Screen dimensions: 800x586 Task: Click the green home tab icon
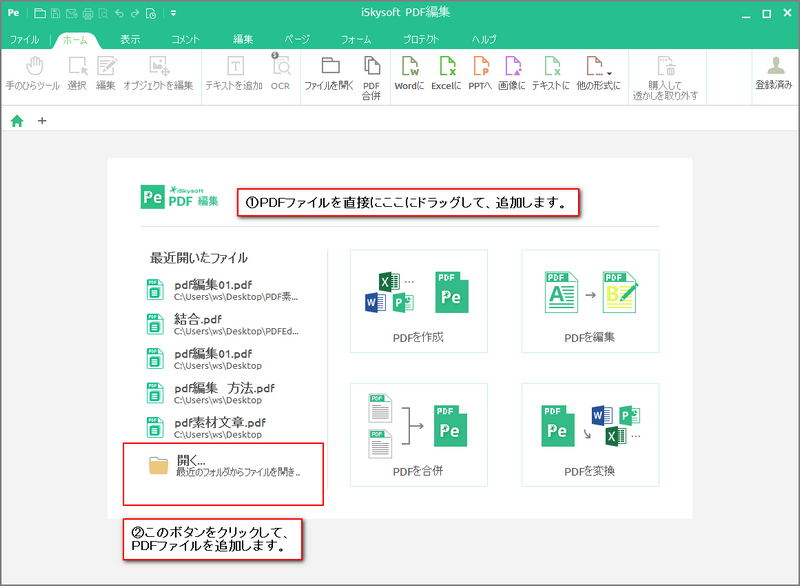pyautogui.click(x=17, y=121)
